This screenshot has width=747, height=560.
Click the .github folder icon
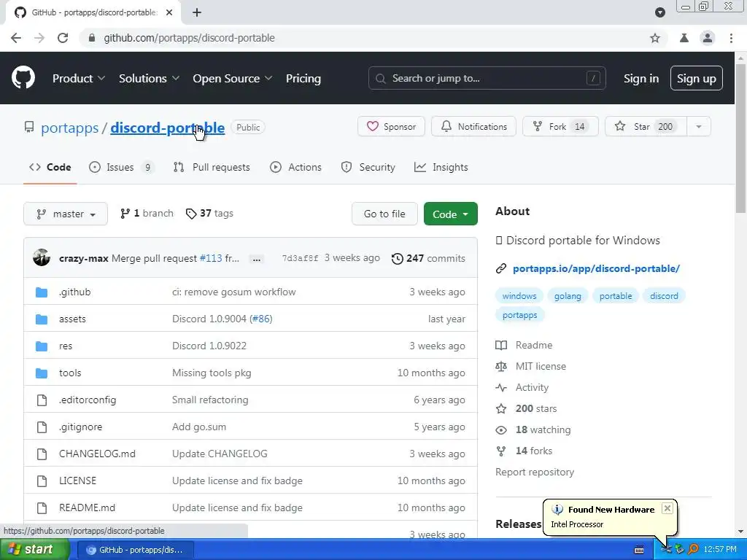pyautogui.click(x=42, y=292)
